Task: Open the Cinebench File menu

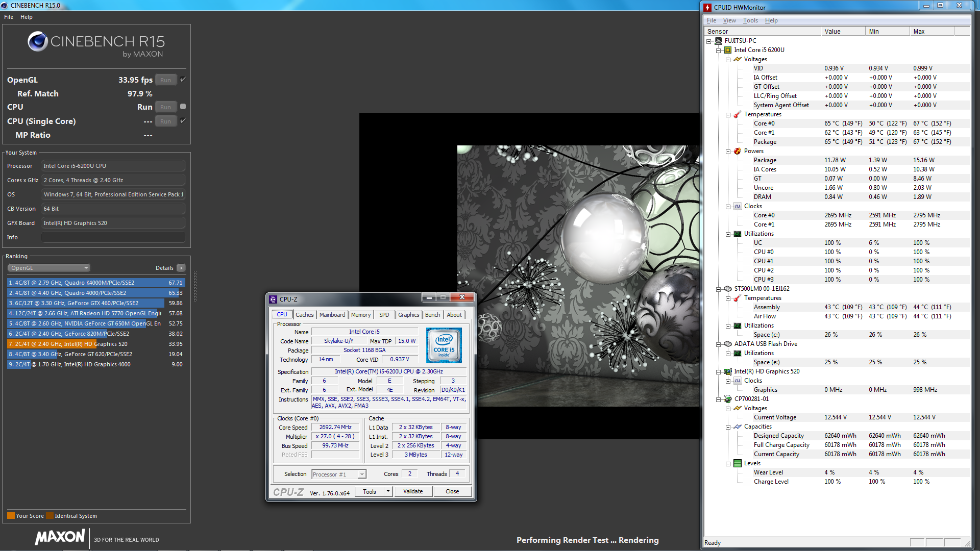Action: tap(9, 17)
